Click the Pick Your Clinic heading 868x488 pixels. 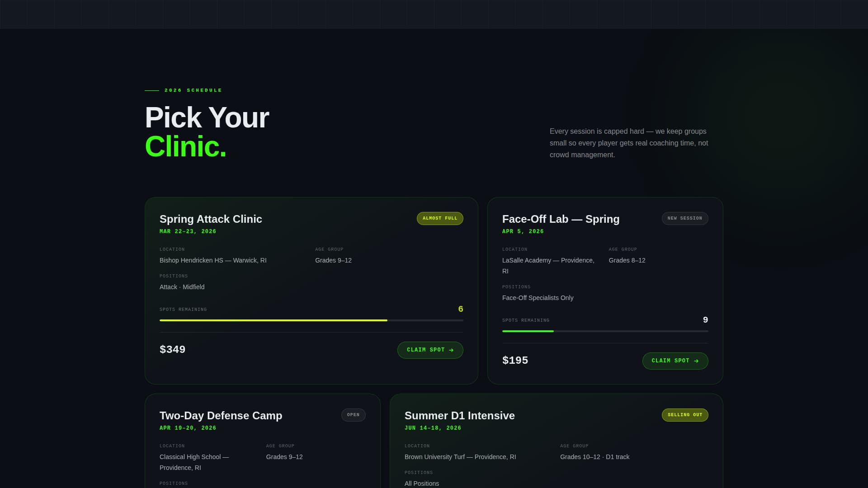(206, 131)
